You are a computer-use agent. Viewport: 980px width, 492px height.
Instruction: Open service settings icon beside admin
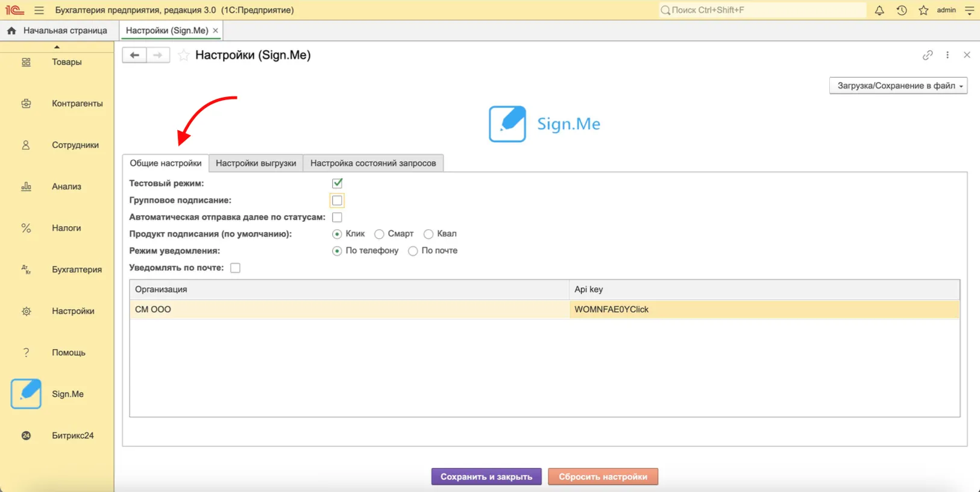coord(969,10)
